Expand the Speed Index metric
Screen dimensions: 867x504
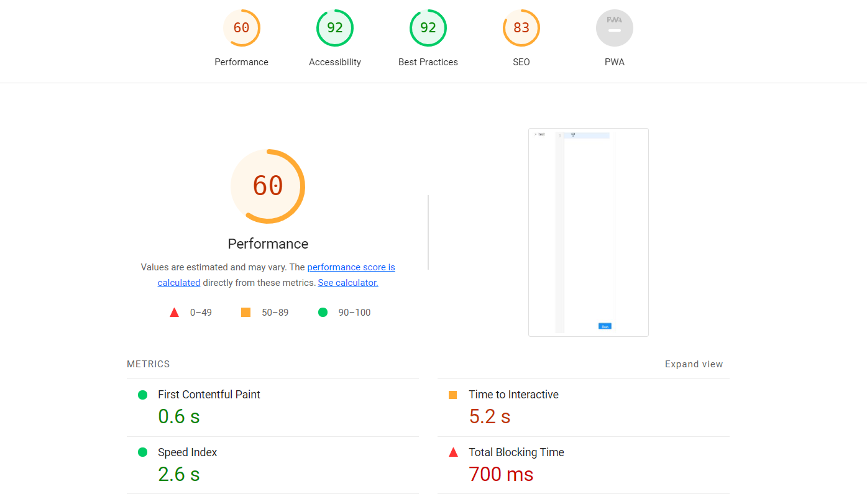click(272, 465)
